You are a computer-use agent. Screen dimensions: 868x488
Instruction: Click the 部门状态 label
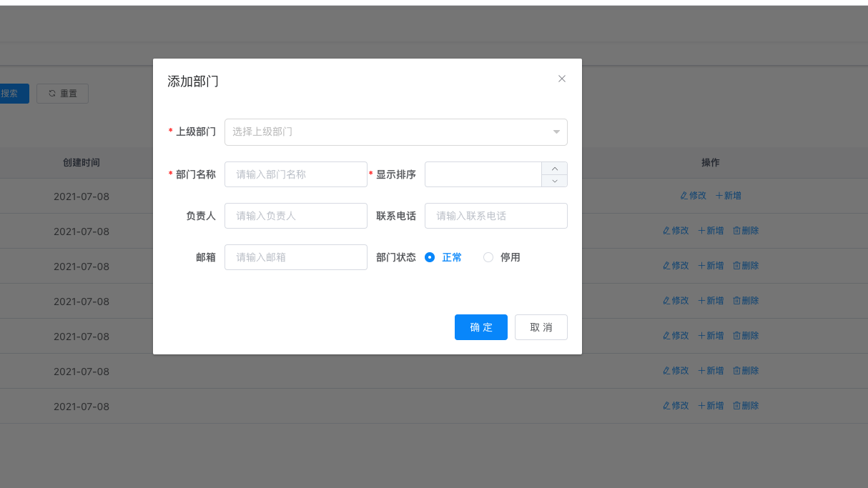point(396,257)
